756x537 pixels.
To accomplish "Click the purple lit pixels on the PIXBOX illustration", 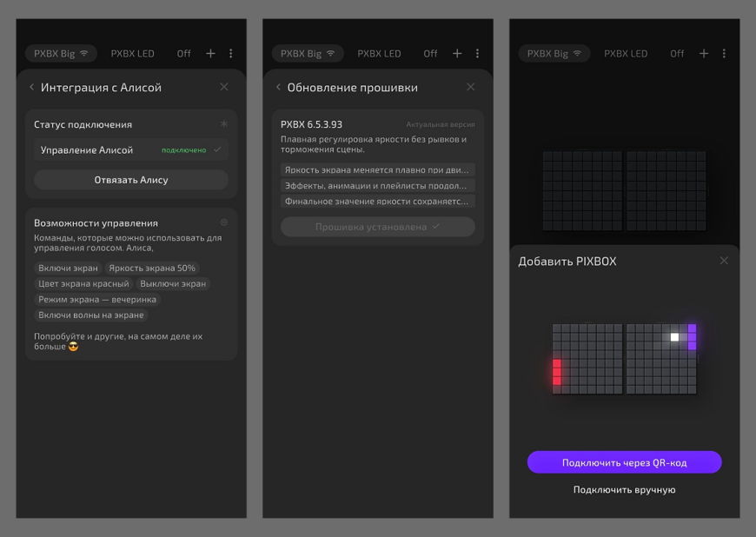I will click(x=692, y=336).
